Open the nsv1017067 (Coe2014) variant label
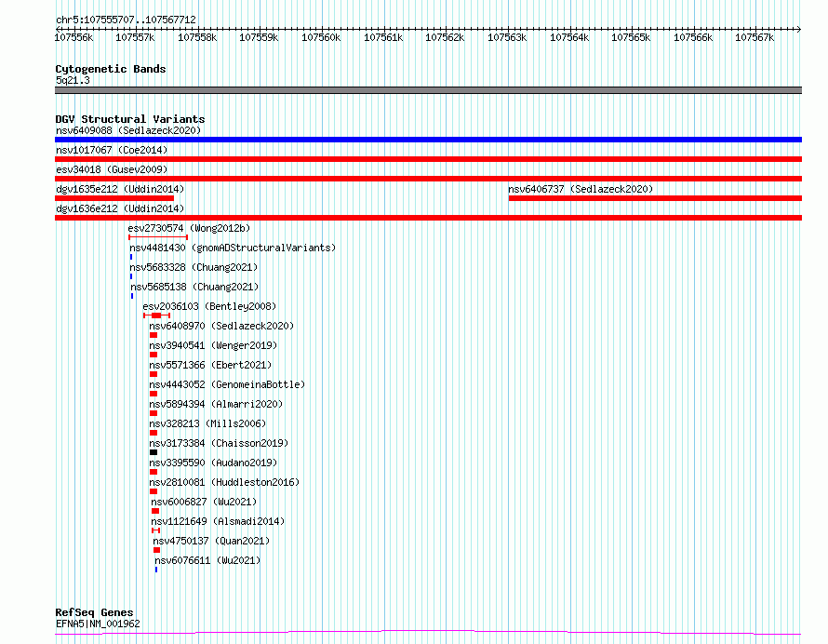828x644 pixels. point(112,150)
